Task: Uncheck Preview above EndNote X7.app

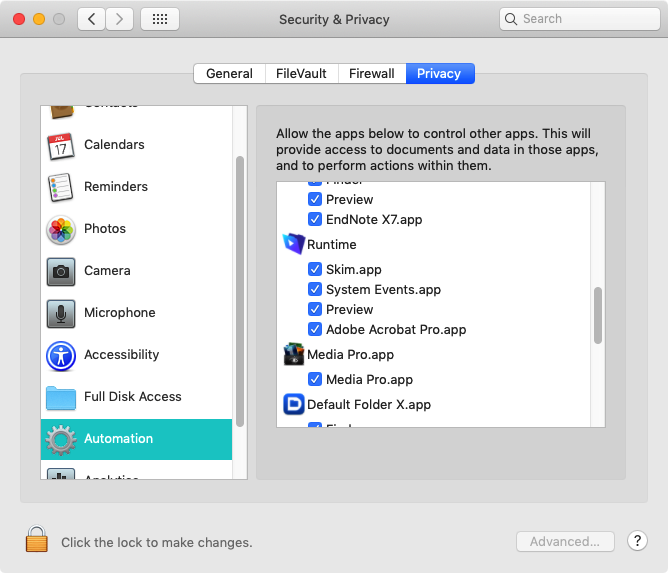Action: [315, 199]
